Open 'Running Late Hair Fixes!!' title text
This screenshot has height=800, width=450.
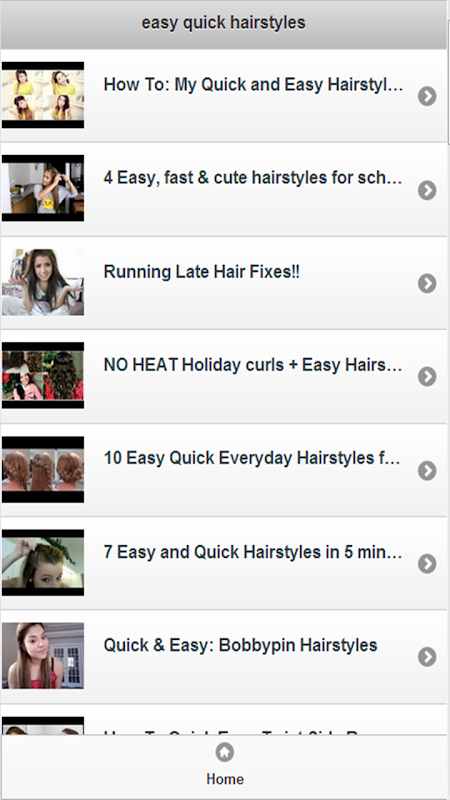[202, 271]
